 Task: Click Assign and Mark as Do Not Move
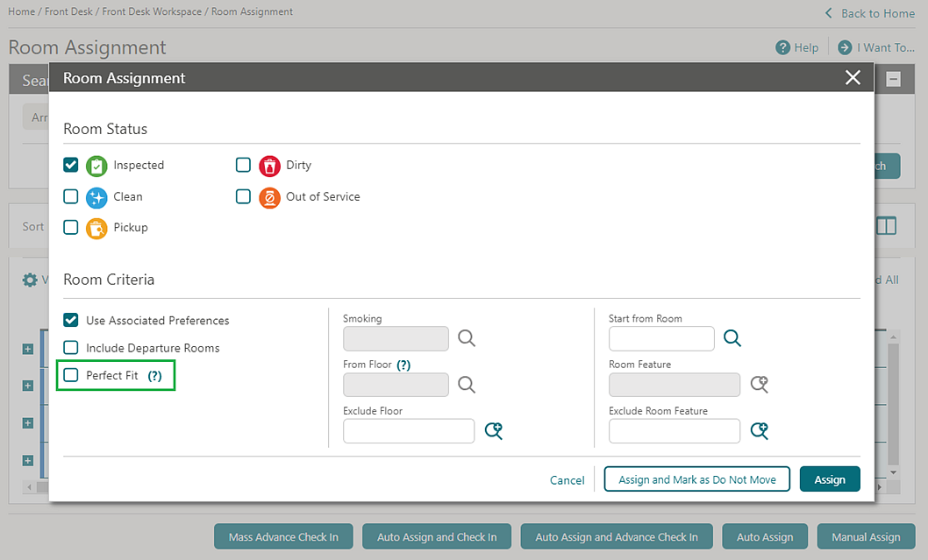(697, 479)
